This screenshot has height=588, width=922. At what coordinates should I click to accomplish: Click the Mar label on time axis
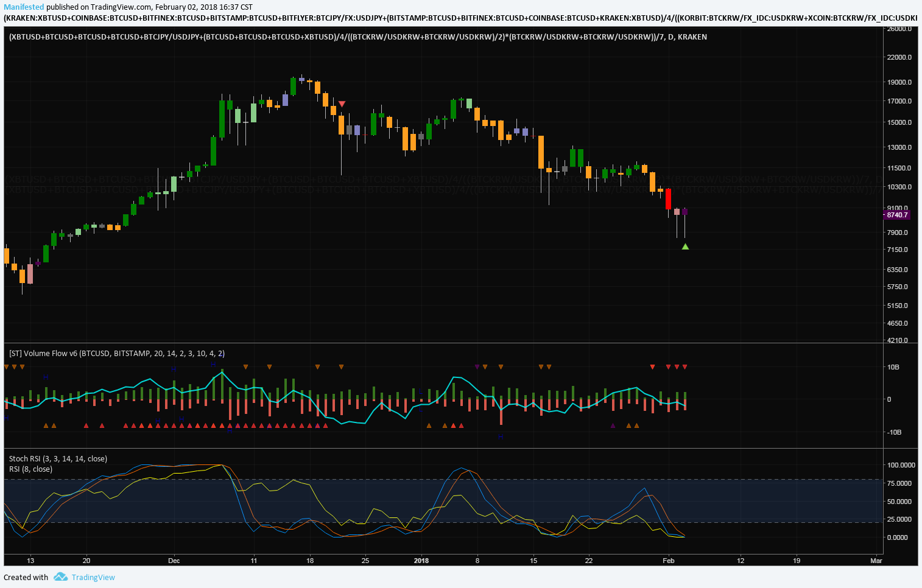(x=876, y=561)
